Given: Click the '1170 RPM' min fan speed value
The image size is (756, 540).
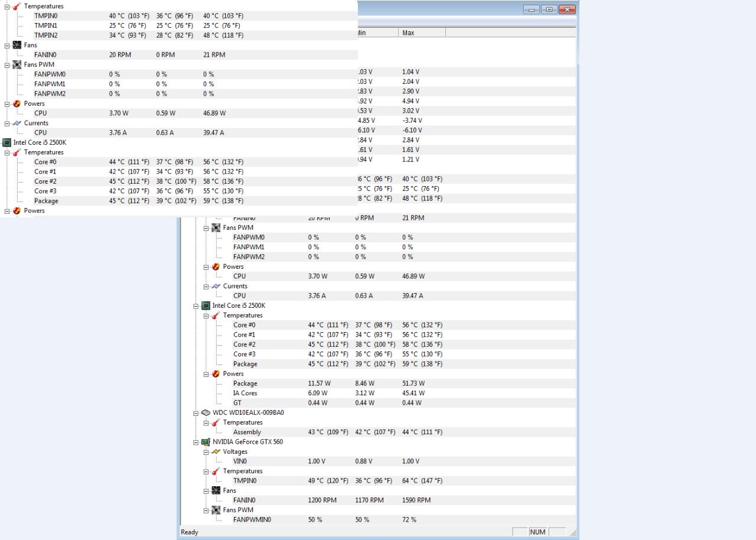Looking at the screenshot, I should coord(369,500).
